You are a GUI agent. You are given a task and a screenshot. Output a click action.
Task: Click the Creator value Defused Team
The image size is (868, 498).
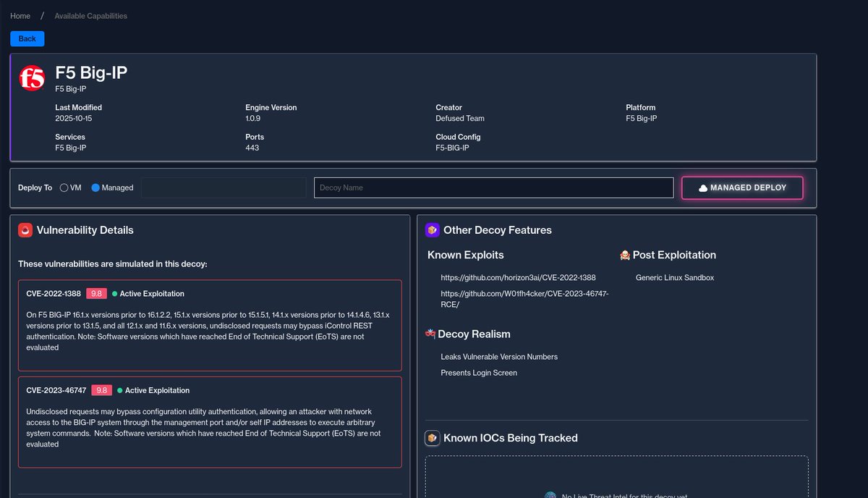point(460,118)
